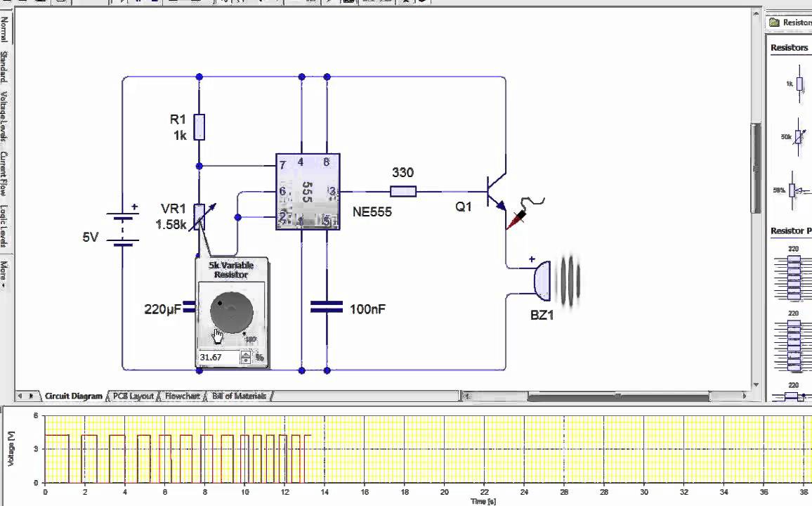This screenshot has width=812, height=506.
Task: Click the Voltage axis label on graph
Action: tap(11, 448)
